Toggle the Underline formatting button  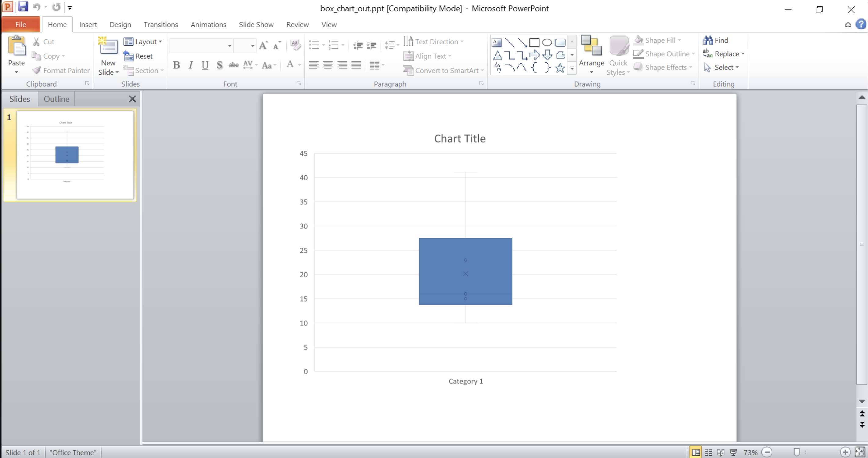click(x=205, y=65)
